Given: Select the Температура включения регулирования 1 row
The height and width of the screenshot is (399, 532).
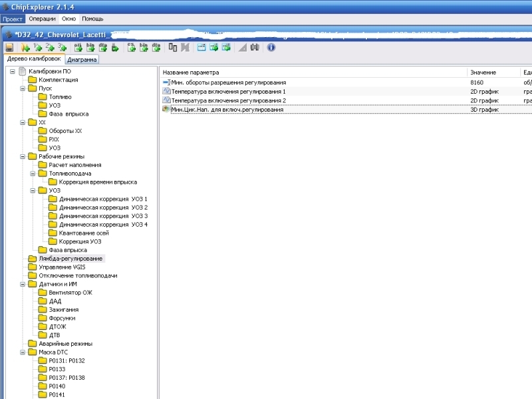Looking at the screenshot, I should point(229,91).
